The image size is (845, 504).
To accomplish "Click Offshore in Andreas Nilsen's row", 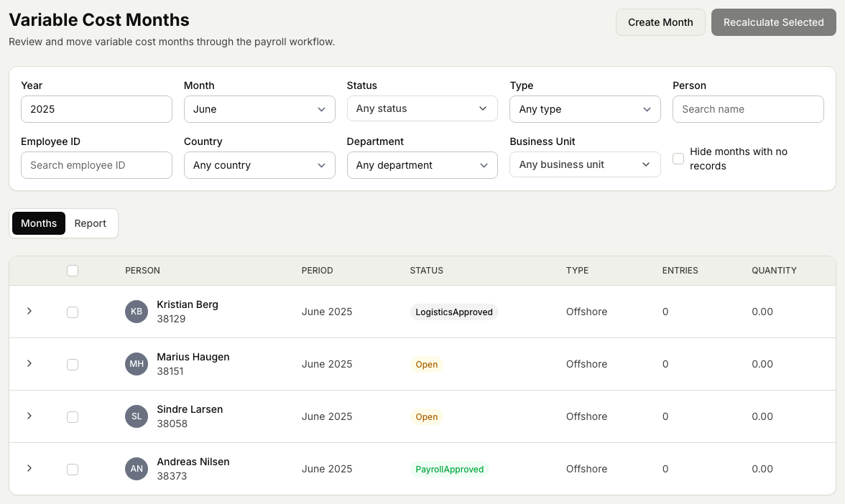I will tap(586, 469).
